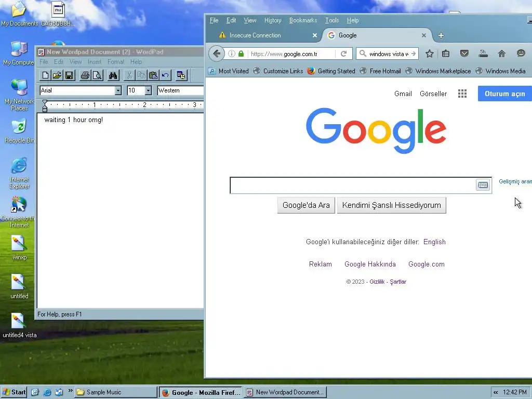Click WordPad text 'waiting 1 hour omg!'

click(74, 120)
